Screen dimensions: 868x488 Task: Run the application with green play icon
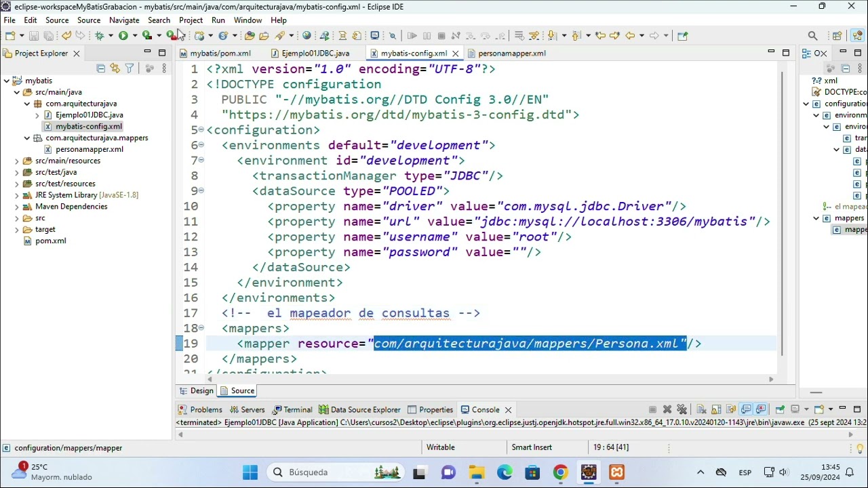123,35
